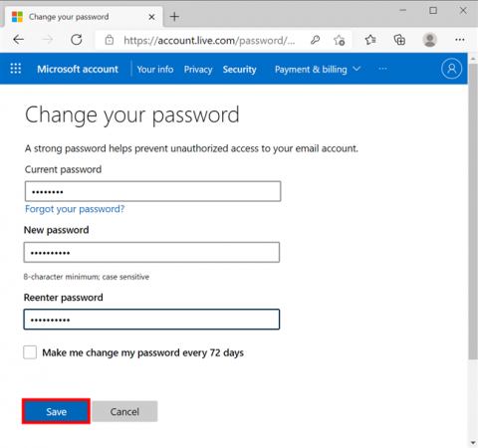Focus the New password field
This screenshot has width=478, height=448.
tap(151, 252)
